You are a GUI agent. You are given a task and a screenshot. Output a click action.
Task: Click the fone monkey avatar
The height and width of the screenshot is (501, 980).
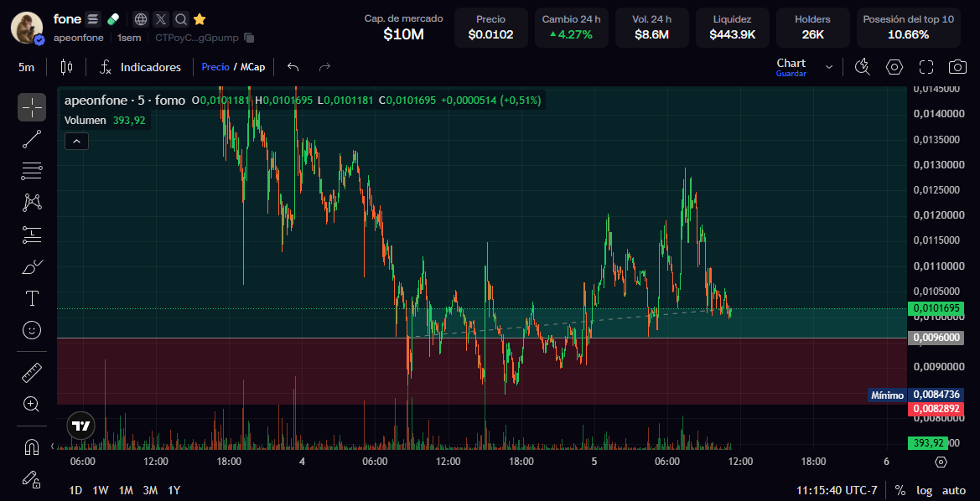point(28,28)
